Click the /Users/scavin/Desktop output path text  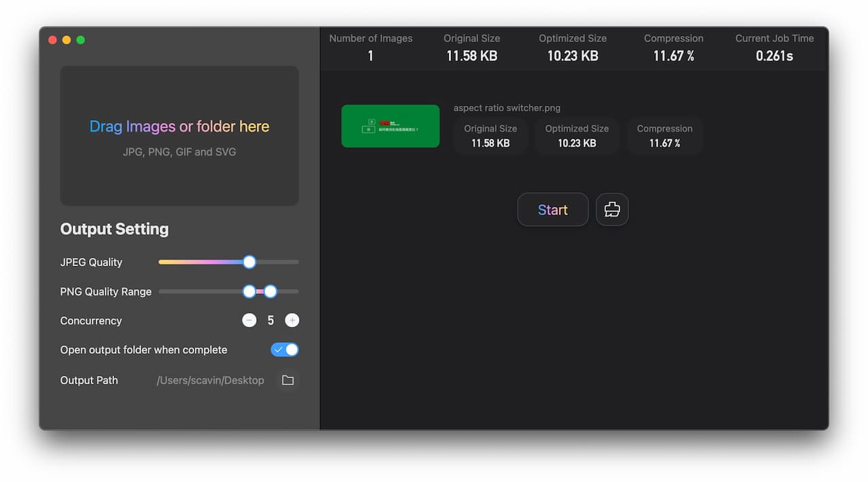(210, 380)
